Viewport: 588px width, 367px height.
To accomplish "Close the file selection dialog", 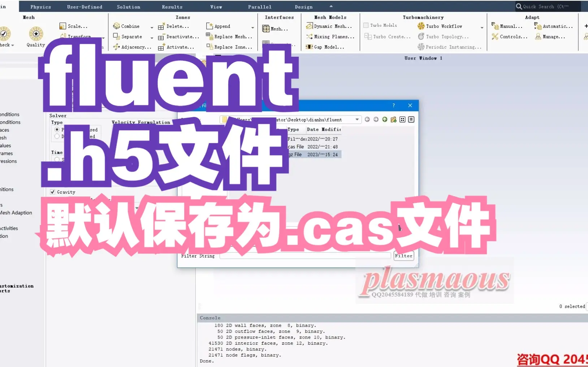I will [410, 105].
